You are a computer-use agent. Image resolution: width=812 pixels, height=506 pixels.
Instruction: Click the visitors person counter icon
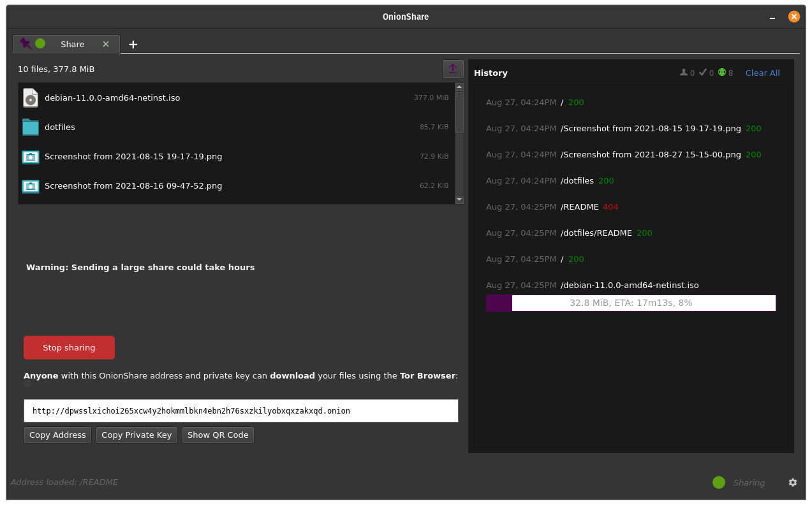pyautogui.click(x=684, y=72)
